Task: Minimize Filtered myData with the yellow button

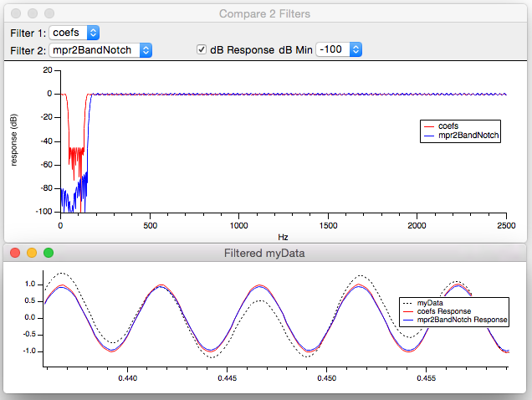Action: click(x=33, y=253)
